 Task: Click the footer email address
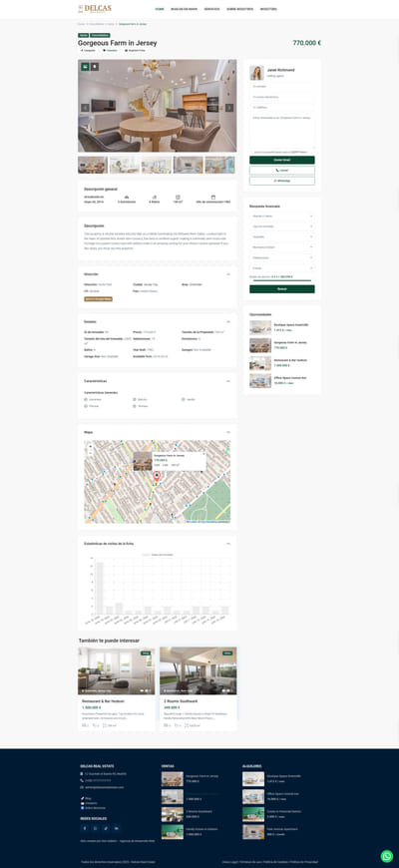(x=103, y=787)
